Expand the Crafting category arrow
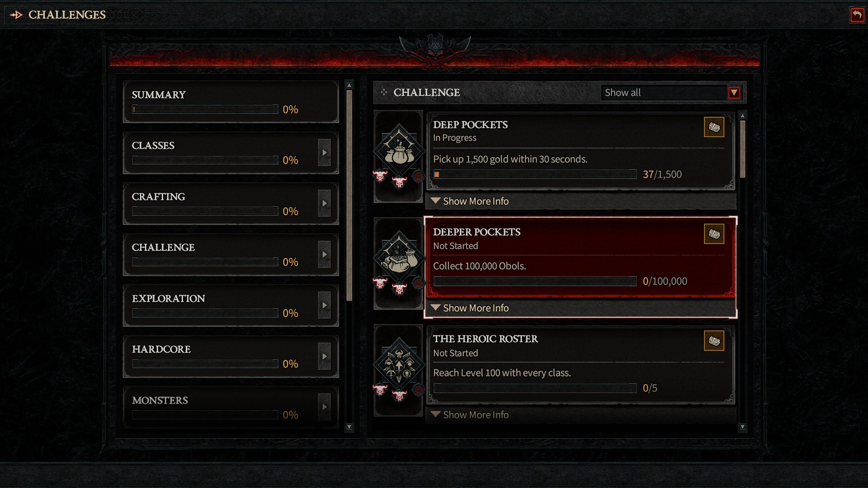Viewport: 868px width, 488px height. click(324, 204)
